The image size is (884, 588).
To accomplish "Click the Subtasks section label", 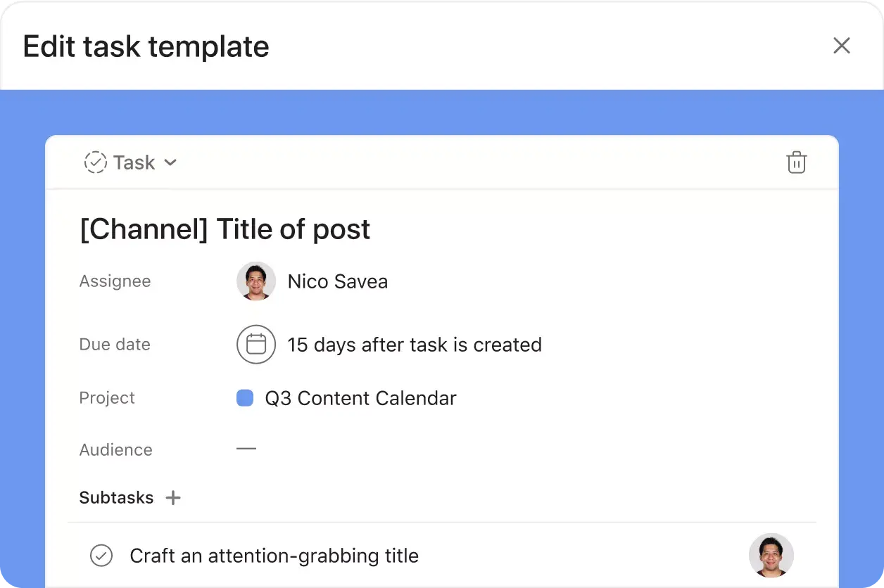I will click(116, 498).
